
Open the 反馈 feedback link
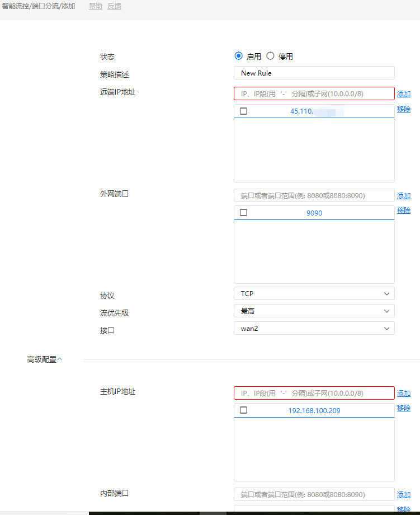click(114, 6)
